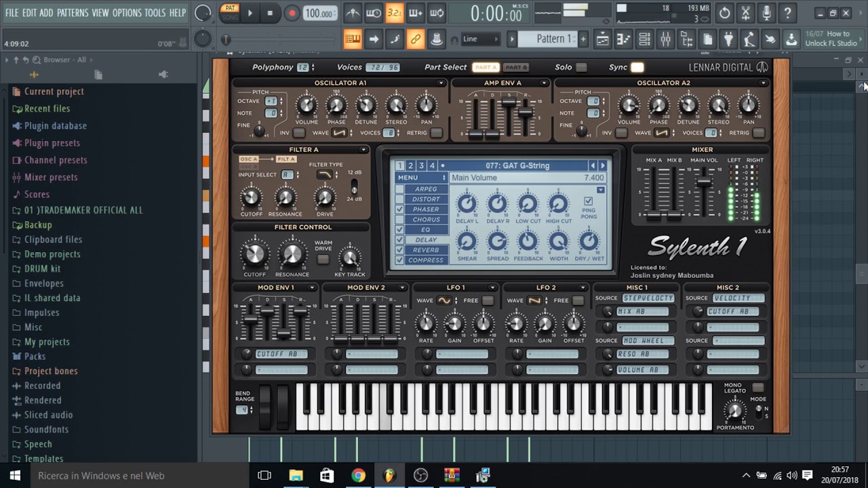Image resolution: width=868 pixels, height=488 pixels.
Task: Switch to PART B button
Action: [516, 67]
